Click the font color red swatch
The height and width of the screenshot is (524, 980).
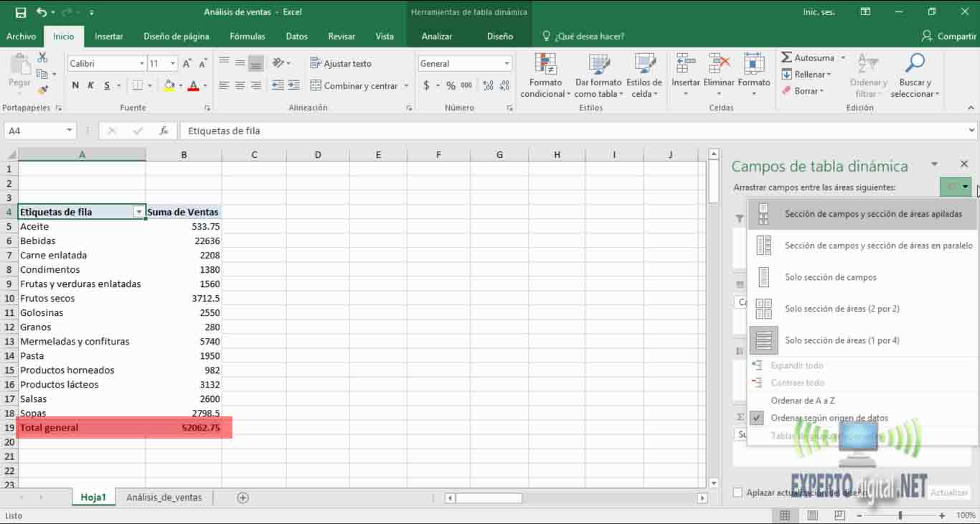pos(192,85)
